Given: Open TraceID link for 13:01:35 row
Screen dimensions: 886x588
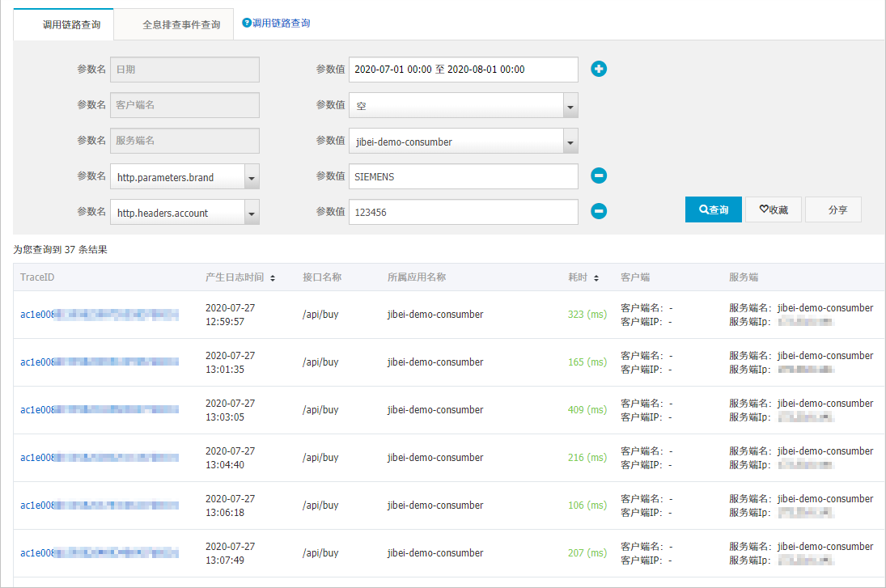Looking at the screenshot, I should pyautogui.click(x=100, y=362).
